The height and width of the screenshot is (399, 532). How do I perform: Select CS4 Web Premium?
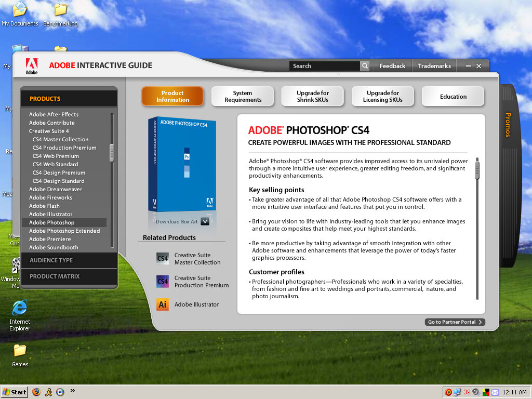point(56,156)
